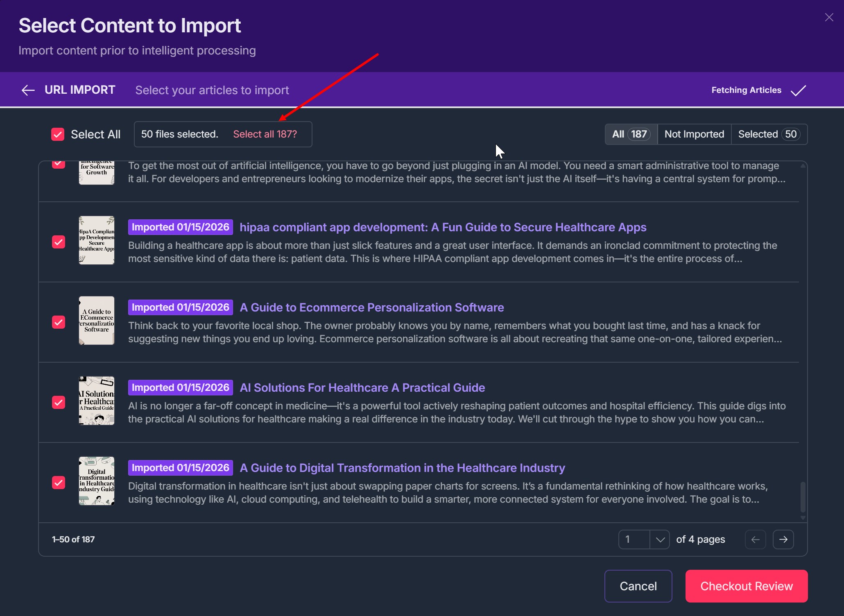844x616 pixels.
Task: Click the back arrow beside URL IMPORT
Action: (28, 90)
